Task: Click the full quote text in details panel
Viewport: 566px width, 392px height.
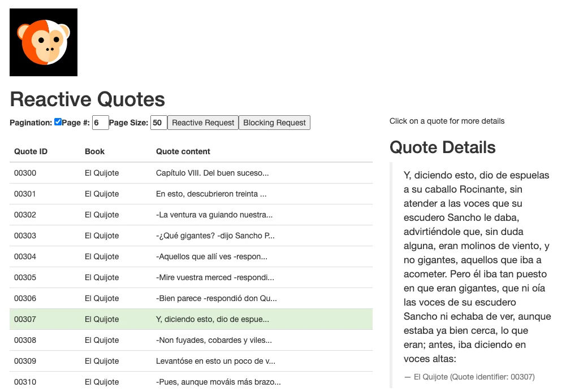Action: [x=477, y=267]
